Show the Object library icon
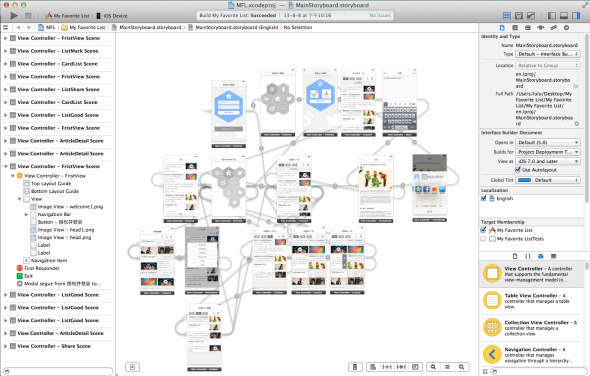This screenshot has width=590, height=376. [541, 256]
